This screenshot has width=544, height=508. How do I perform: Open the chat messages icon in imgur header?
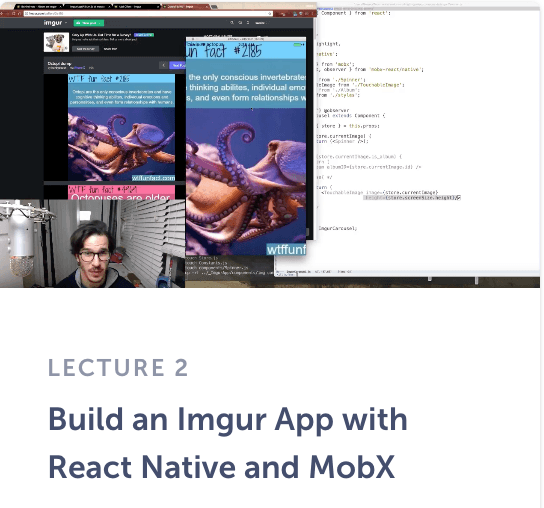click(x=240, y=23)
